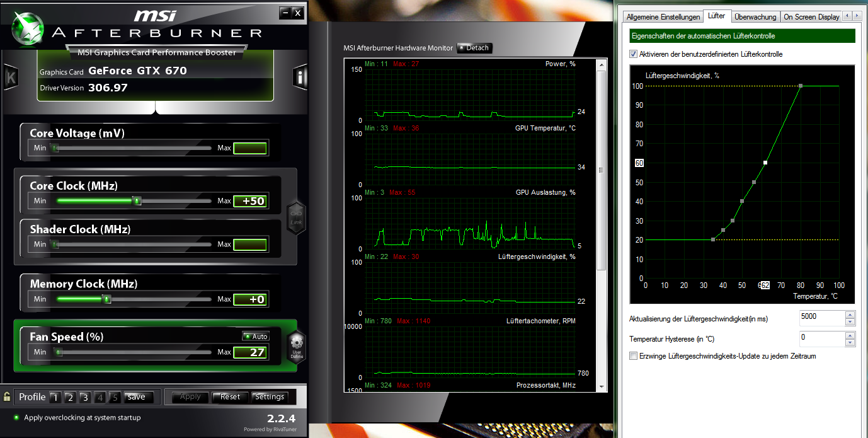Toggle Apply overclocking at system startup indicator
The image size is (868, 438).
[16, 418]
